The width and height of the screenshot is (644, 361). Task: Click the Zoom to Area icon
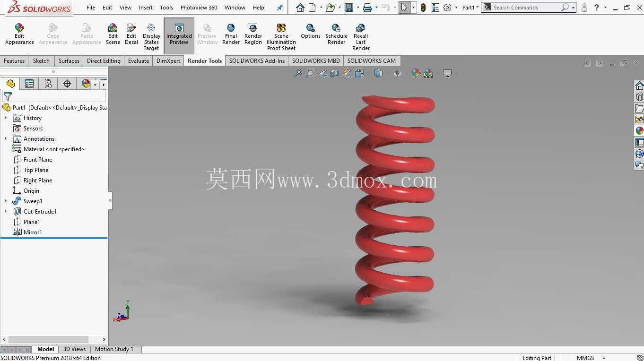point(310,73)
